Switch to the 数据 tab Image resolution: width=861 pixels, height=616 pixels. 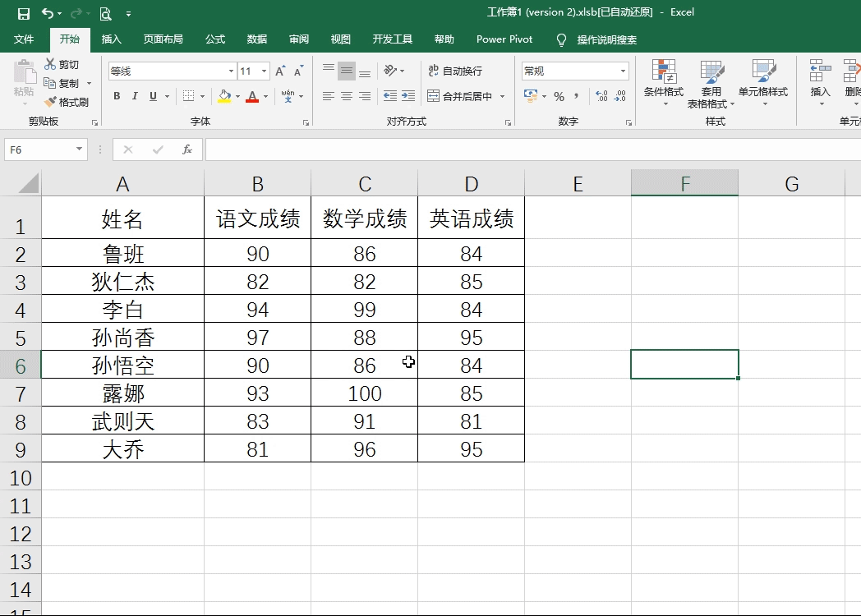coord(257,39)
